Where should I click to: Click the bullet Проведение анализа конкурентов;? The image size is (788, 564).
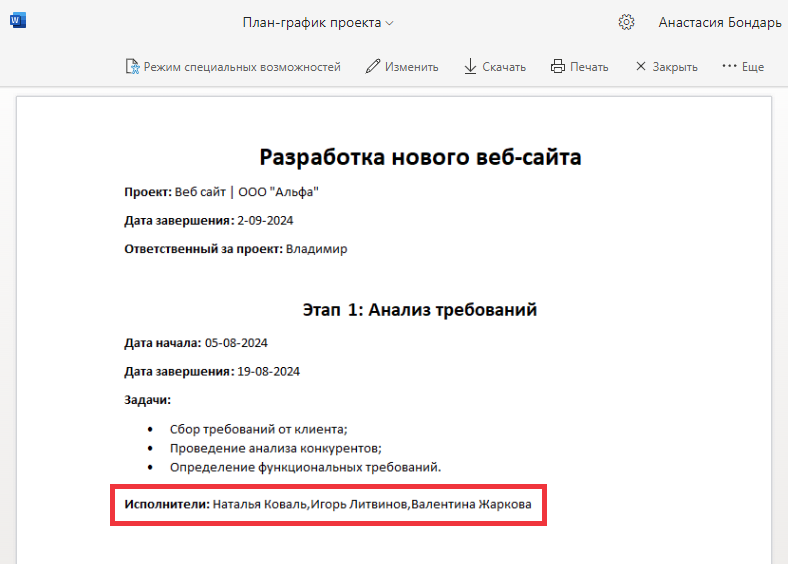(x=275, y=448)
